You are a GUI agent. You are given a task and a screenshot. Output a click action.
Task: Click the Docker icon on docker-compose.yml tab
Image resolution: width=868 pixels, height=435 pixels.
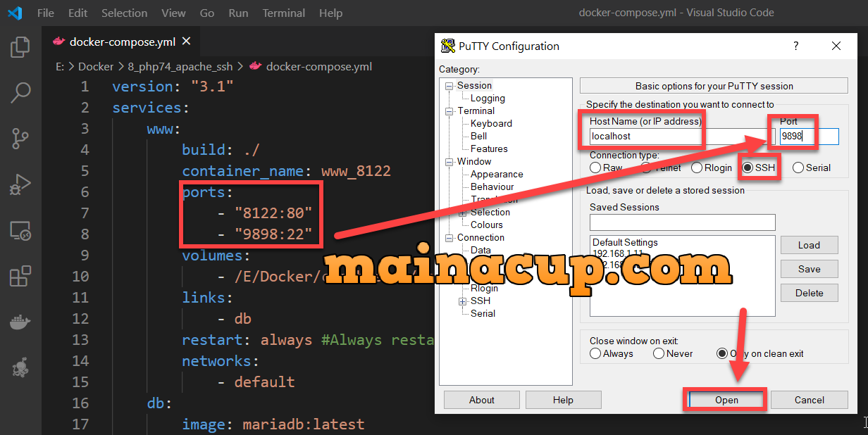(58, 42)
